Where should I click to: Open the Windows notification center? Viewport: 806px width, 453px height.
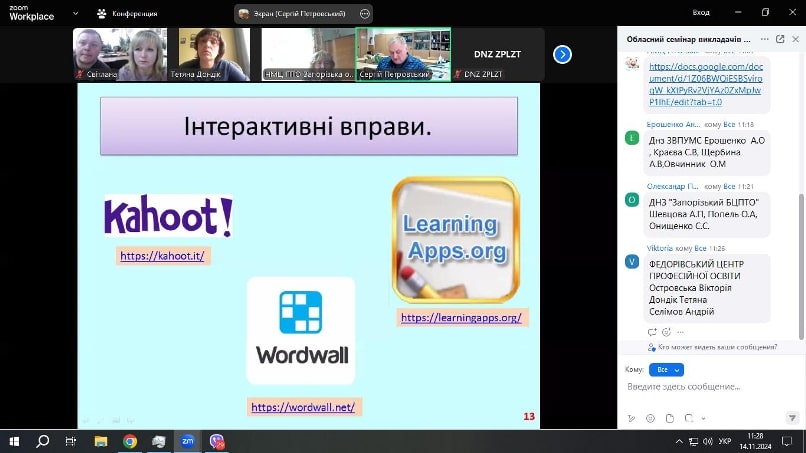tap(787, 441)
